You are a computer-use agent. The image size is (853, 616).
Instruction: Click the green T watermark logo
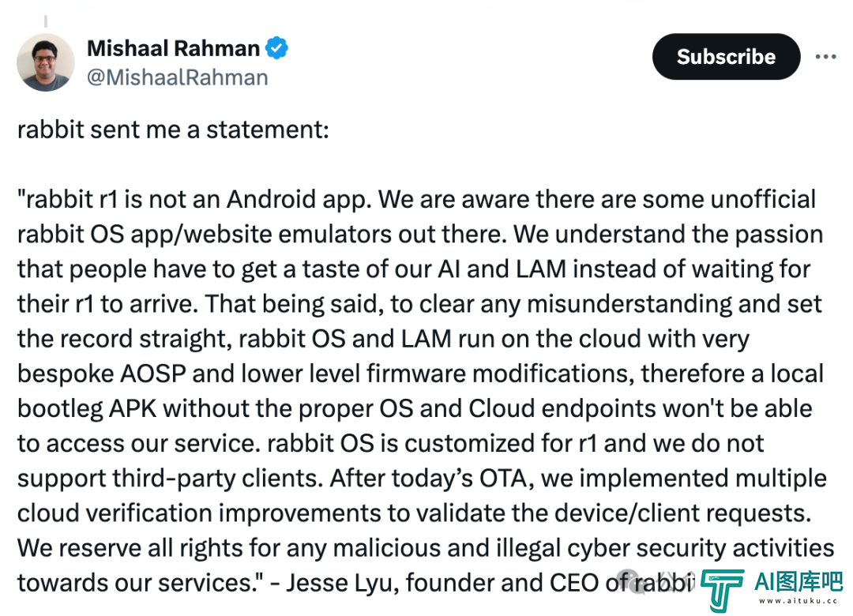pyautogui.click(x=722, y=590)
